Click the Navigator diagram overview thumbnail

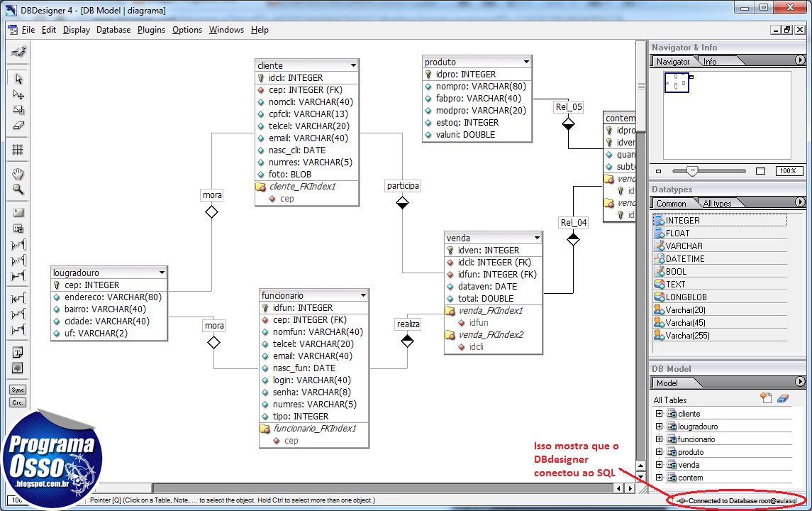click(x=677, y=83)
